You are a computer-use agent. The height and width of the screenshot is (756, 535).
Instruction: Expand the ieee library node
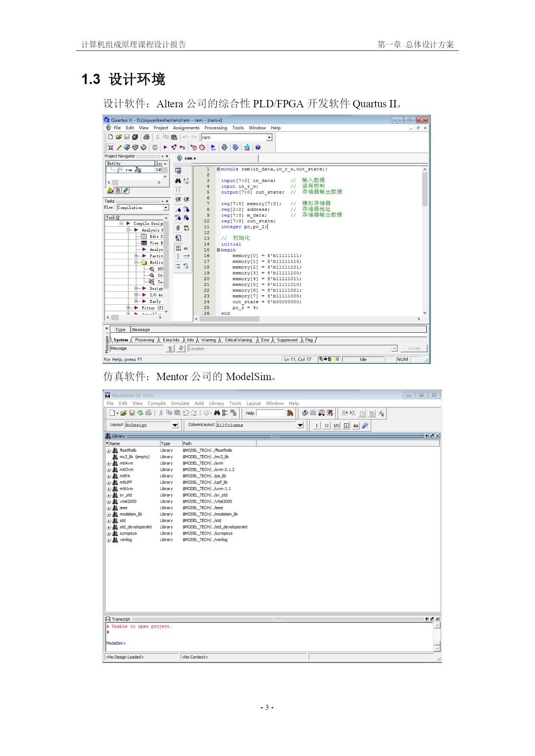(109, 508)
